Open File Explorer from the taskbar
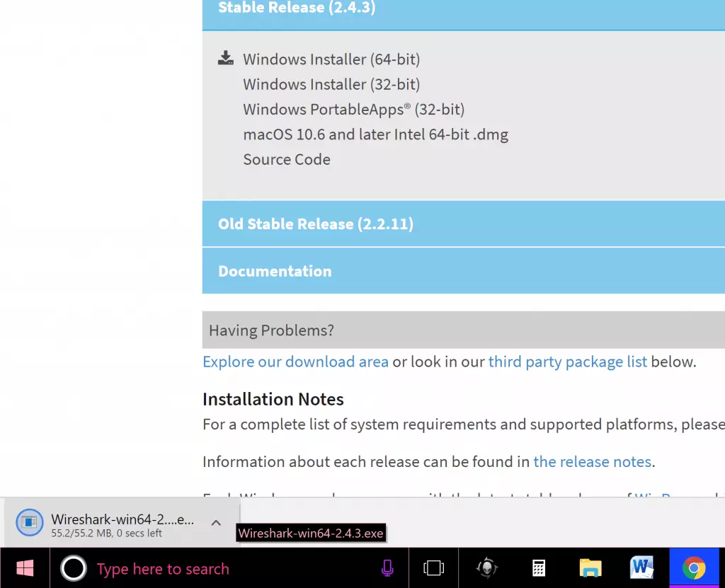The width and height of the screenshot is (725, 588). click(x=590, y=568)
